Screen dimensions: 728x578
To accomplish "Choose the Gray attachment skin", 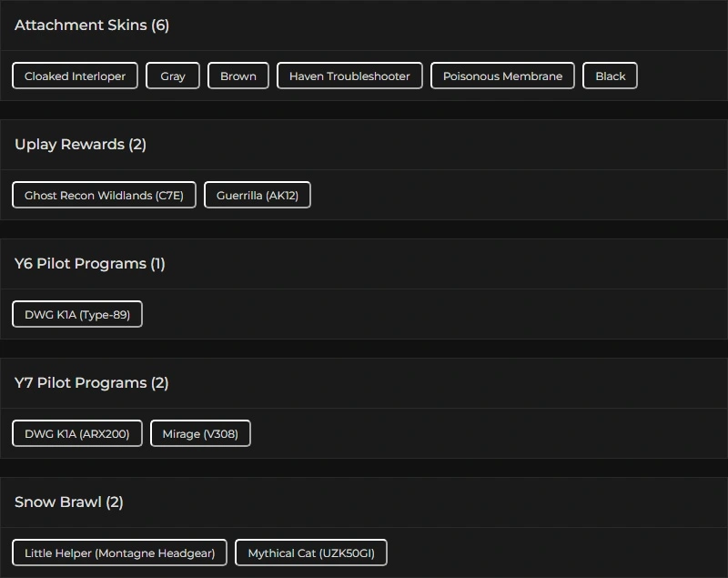I will pyautogui.click(x=173, y=76).
